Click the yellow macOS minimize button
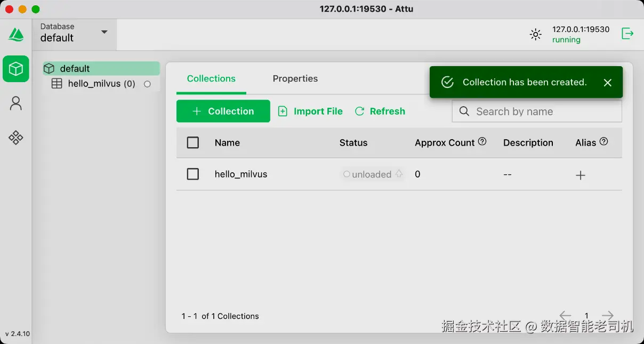Screen dimensions: 644x344 click(22, 9)
